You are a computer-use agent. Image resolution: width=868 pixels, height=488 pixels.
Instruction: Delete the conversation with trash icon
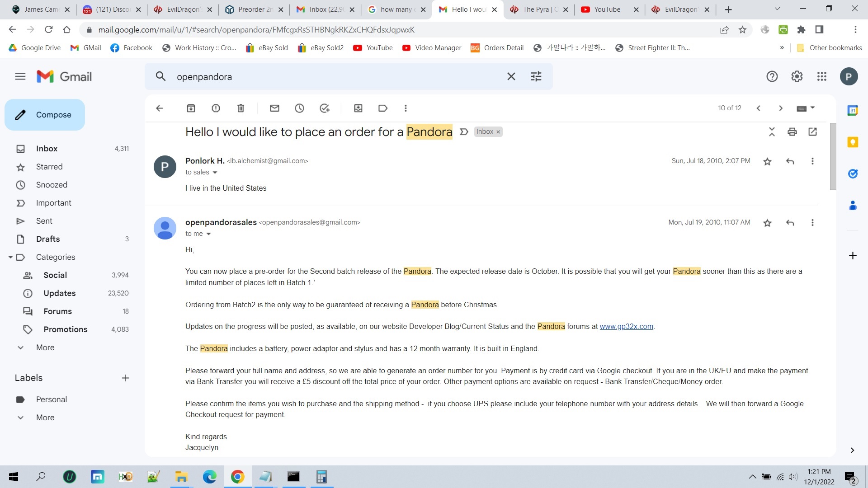point(241,108)
